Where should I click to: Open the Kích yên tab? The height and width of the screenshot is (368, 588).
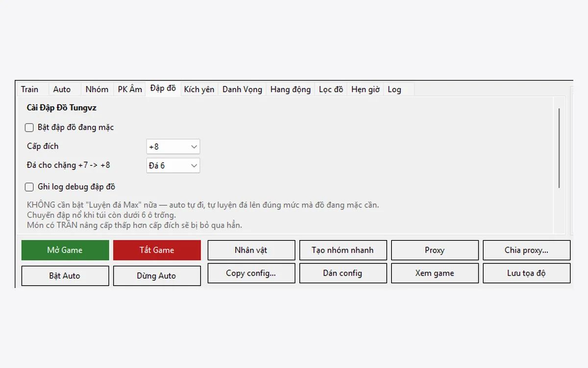pyautogui.click(x=199, y=89)
